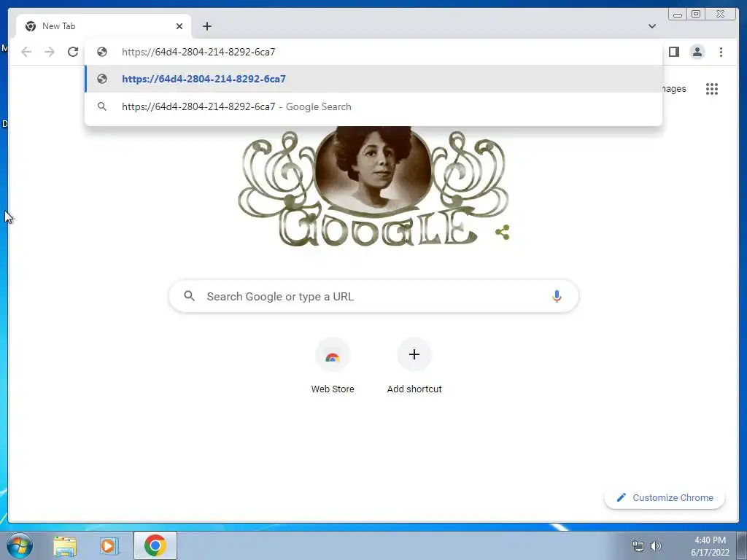The image size is (747, 560).
Task: Open the tab search chevron
Action: coord(651,26)
